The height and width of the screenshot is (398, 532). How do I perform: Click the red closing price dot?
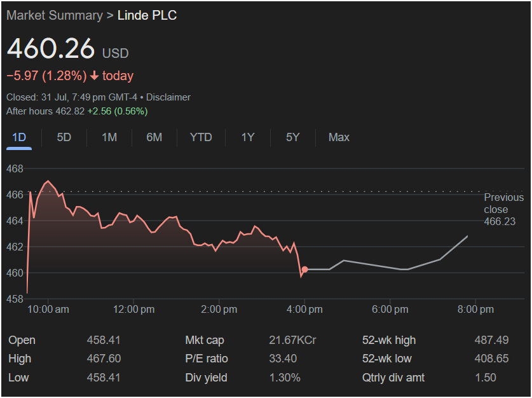tap(305, 270)
